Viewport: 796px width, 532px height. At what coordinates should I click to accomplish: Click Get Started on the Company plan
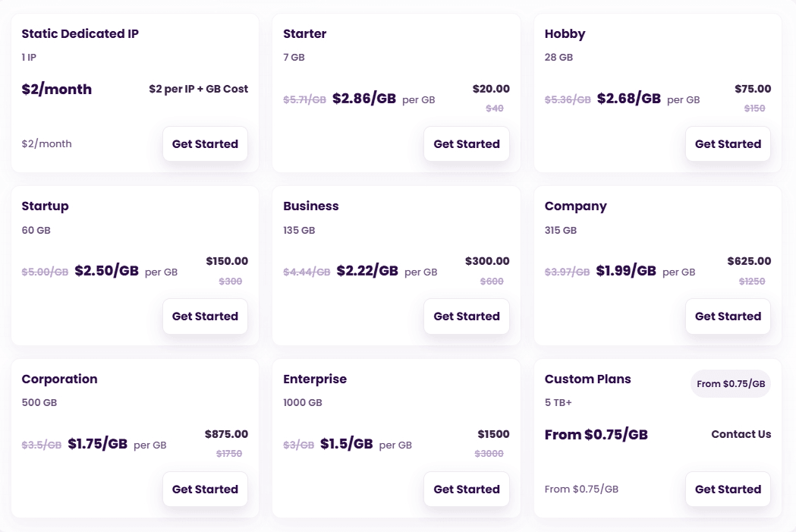point(728,316)
